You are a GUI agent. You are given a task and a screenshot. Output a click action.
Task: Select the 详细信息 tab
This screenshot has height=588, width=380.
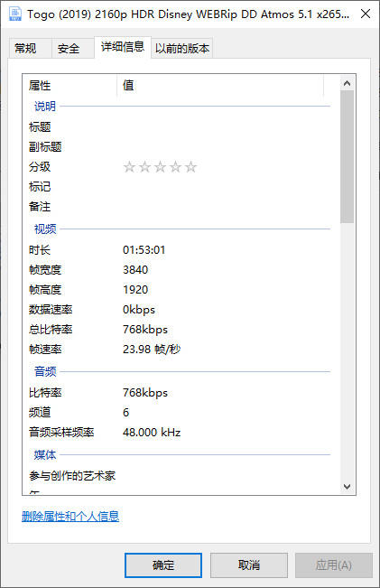[x=123, y=47]
